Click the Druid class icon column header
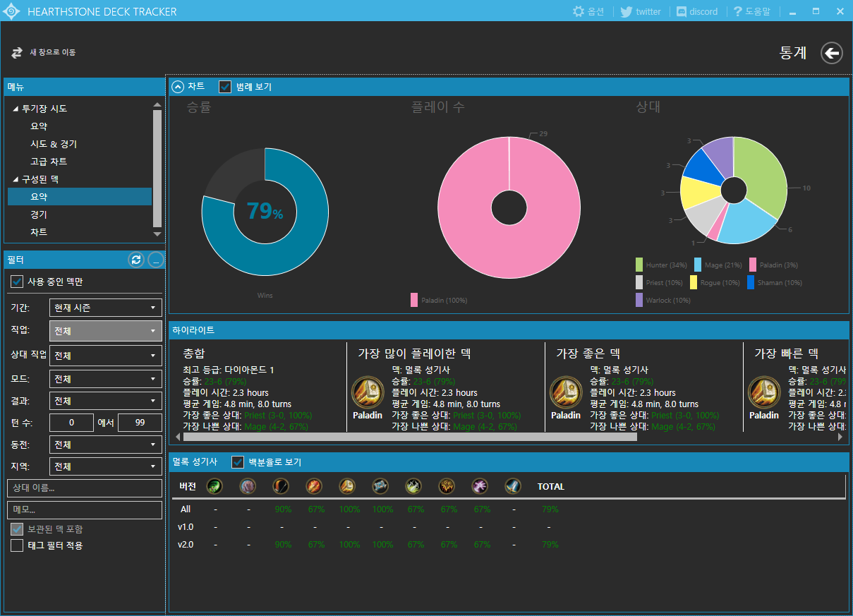This screenshot has width=853, height=616. pyautogui.click(x=248, y=486)
